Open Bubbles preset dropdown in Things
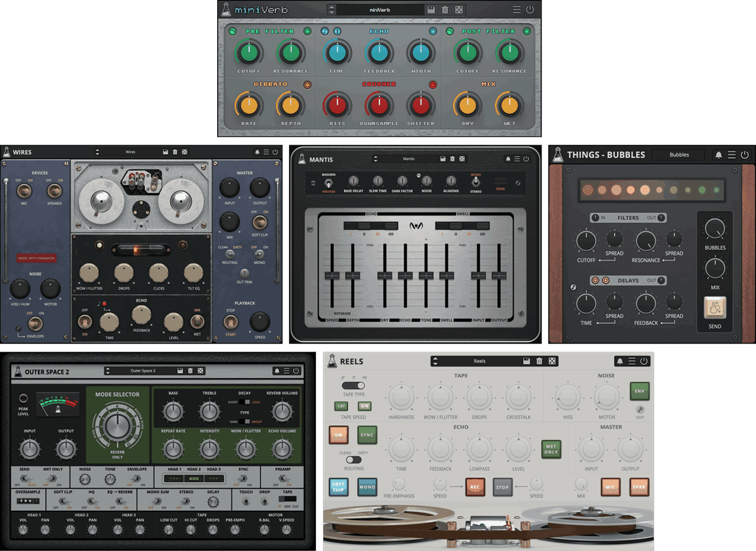 pyautogui.click(x=679, y=155)
